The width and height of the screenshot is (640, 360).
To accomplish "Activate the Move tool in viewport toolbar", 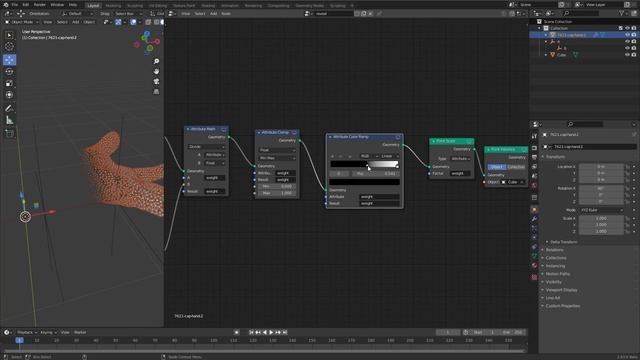I will (9, 60).
